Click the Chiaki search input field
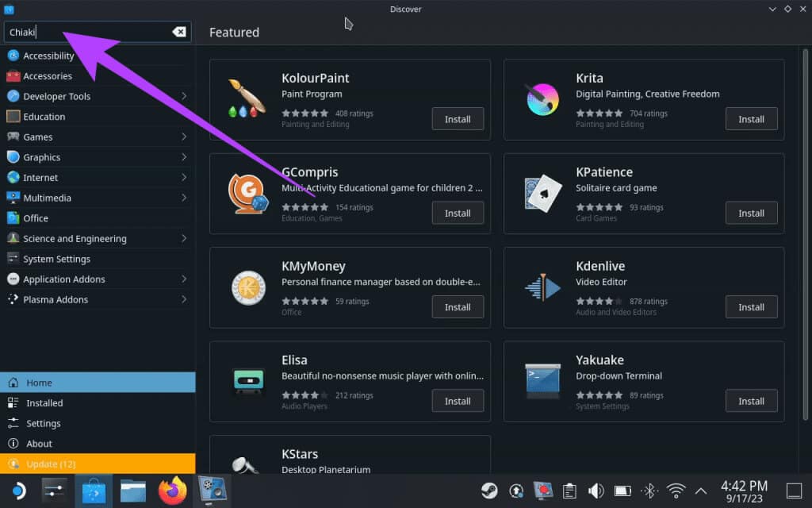 pyautogui.click(x=98, y=32)
